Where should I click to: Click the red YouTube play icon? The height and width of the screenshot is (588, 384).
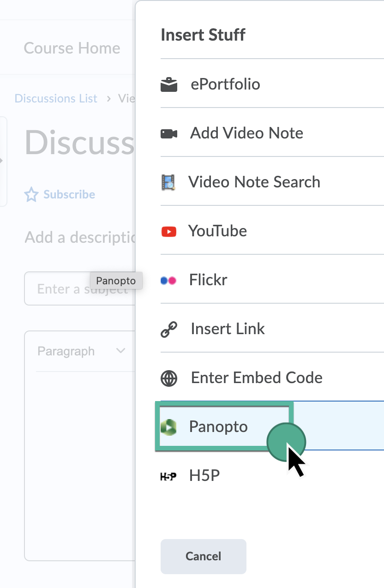[169, 231]
